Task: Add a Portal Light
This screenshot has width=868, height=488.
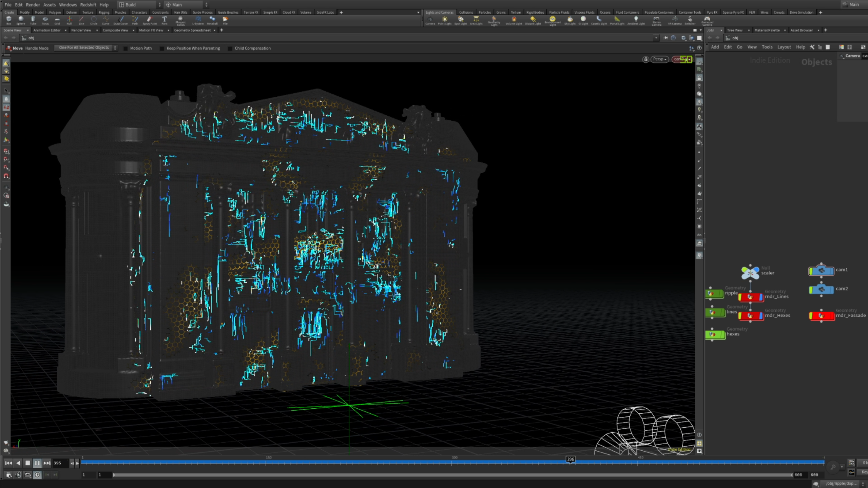Action: tap(617, 21)
